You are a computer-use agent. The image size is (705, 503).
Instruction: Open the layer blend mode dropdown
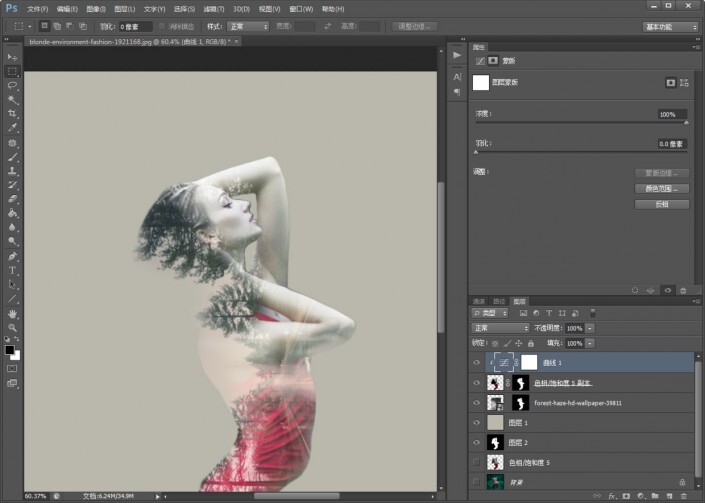500,328
